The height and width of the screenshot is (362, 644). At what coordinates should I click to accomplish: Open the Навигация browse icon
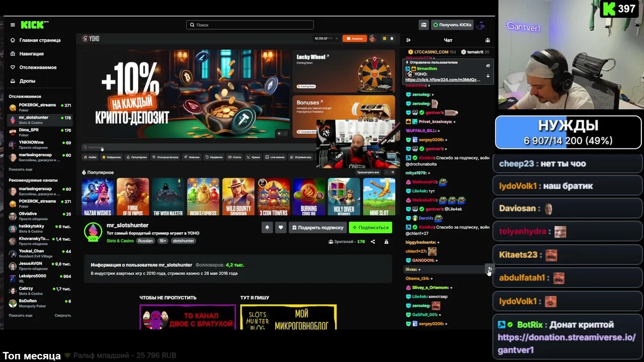[13, 54]
